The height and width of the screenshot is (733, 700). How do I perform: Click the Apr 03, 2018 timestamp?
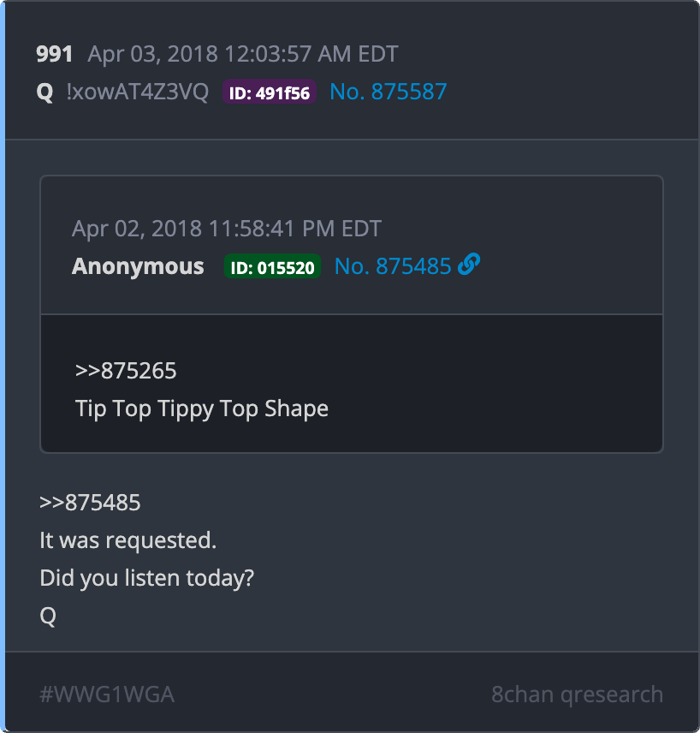tap(243, 54)
